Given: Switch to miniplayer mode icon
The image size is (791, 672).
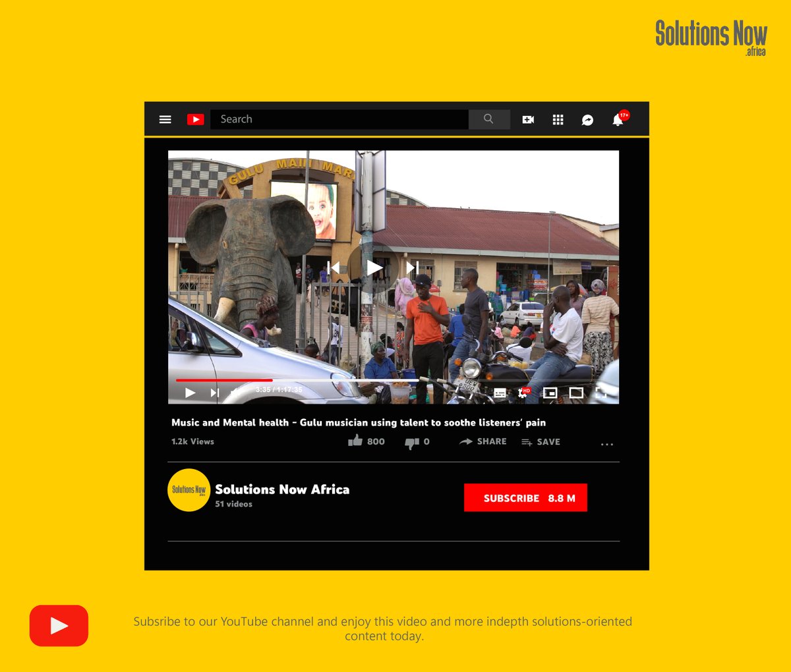Looking at the screenshot, I should click(x=550, y=393).
